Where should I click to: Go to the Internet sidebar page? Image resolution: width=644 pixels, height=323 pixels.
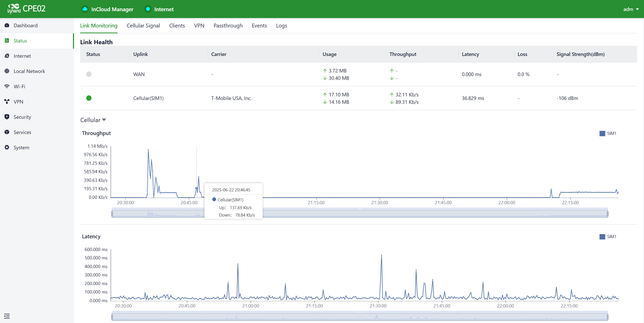pos(22,56)
